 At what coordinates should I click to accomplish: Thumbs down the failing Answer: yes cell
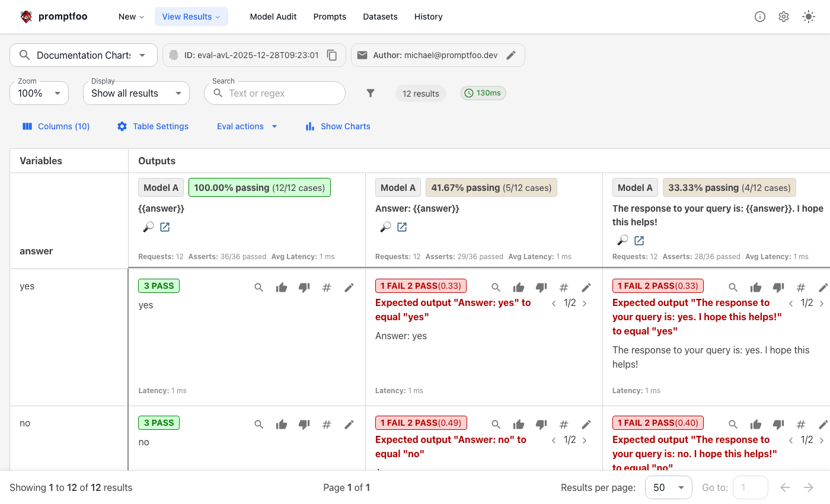(x=541, y=287)
